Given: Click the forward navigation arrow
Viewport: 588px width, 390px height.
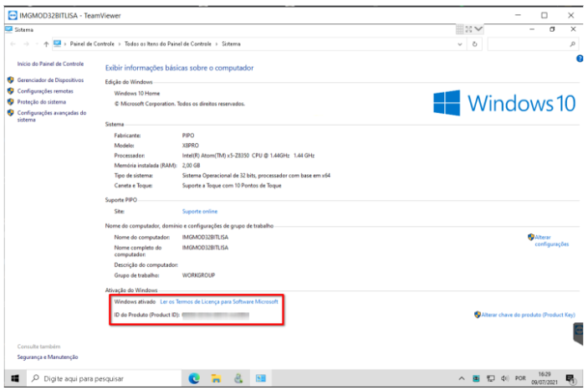Looking at the screenshot, I should pos(26,44).
